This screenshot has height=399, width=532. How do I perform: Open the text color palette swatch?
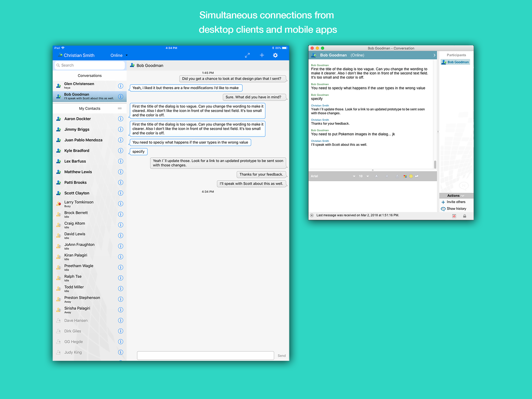point(405,176)
